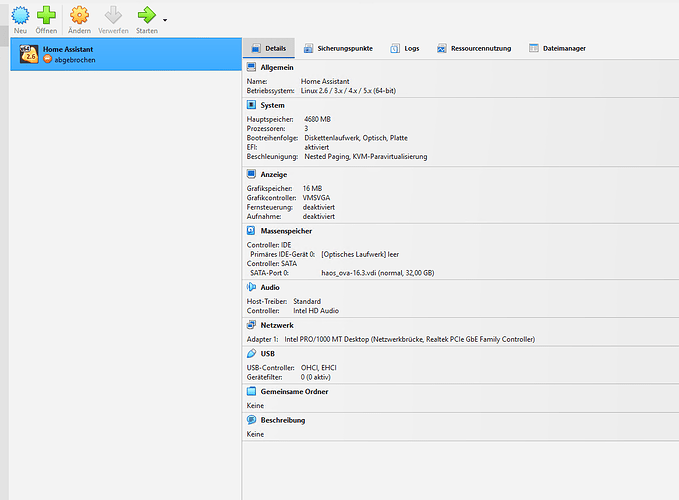
Task: Open the Anzeige section header link
Action: (x=274, y=174)
